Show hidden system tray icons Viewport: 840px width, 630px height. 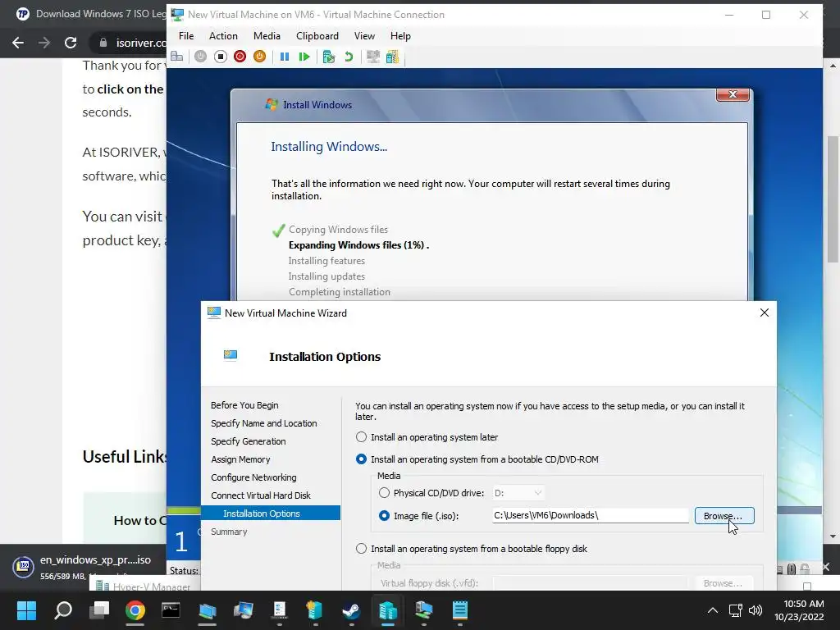(x=713, y=610)
